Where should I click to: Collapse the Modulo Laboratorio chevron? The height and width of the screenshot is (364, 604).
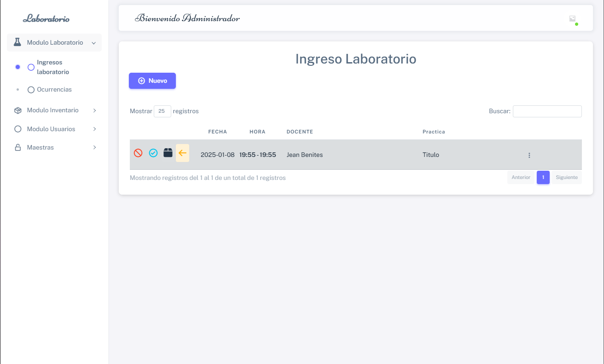click(93, 42)
